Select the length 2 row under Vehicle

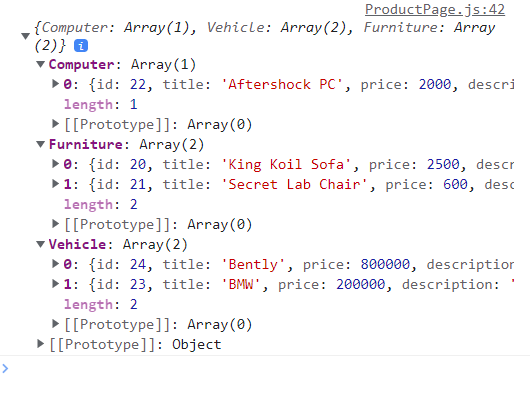pyautogui.click(x=101, y=304)
